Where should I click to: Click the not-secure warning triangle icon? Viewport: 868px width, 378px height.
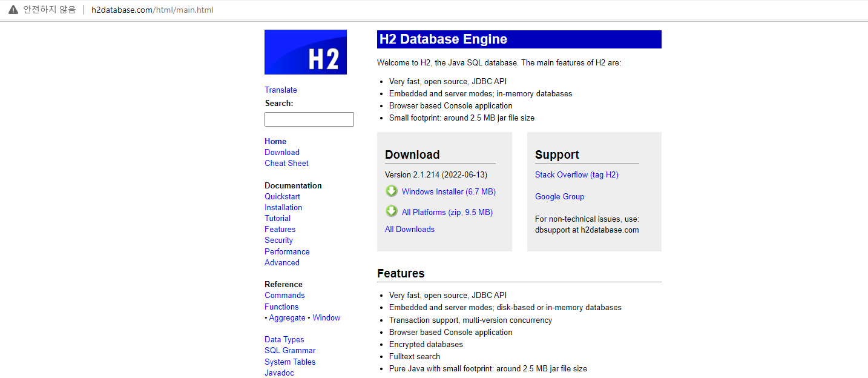click(x=13, y=10)
